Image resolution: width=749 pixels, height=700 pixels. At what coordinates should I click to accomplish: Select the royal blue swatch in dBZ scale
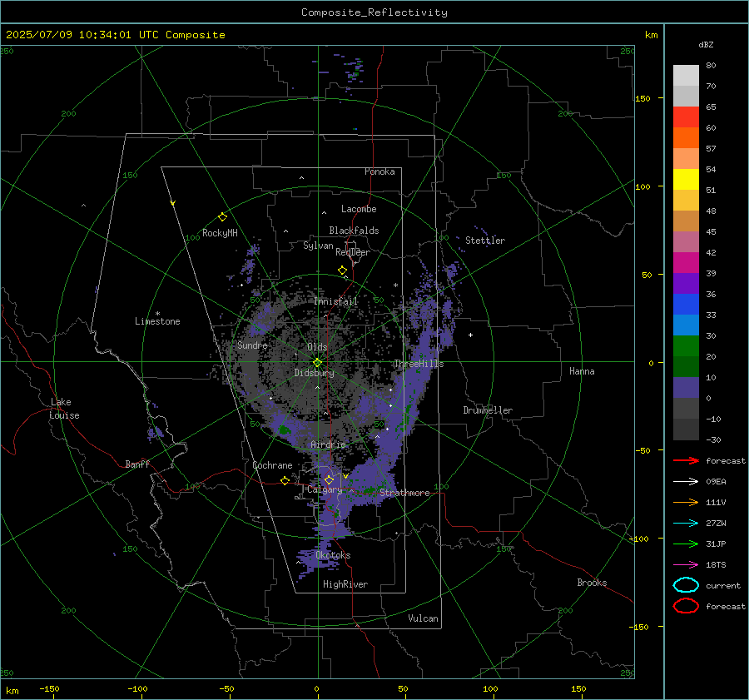click(686, 304)
